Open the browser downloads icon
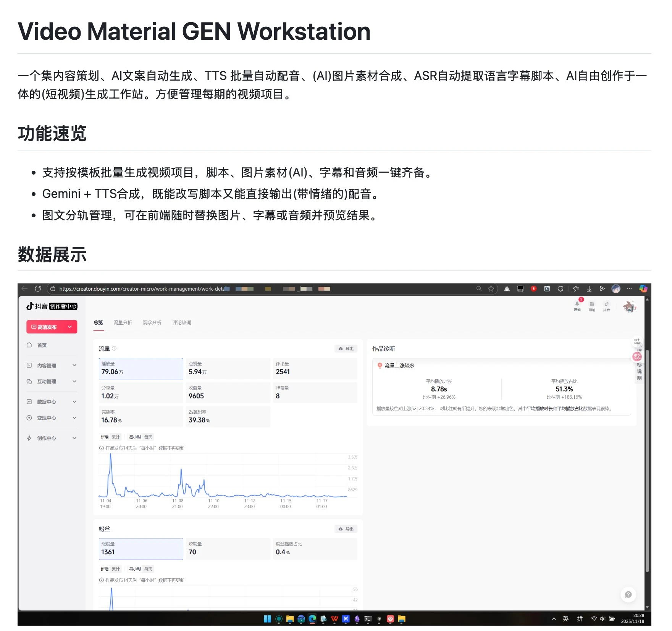 tap(589, 289)
